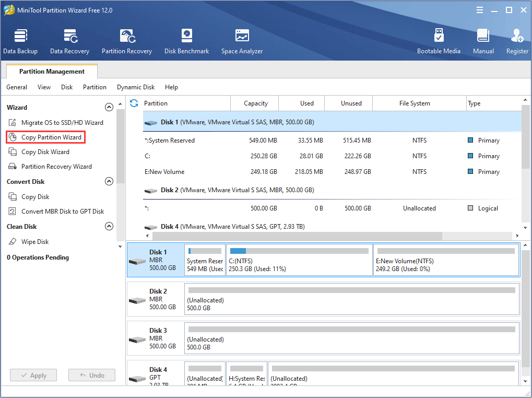The width and height of the screenshot is (532, 398).
Task: Launch Data Recovery from the toolbar
Action: coord(69,42)
